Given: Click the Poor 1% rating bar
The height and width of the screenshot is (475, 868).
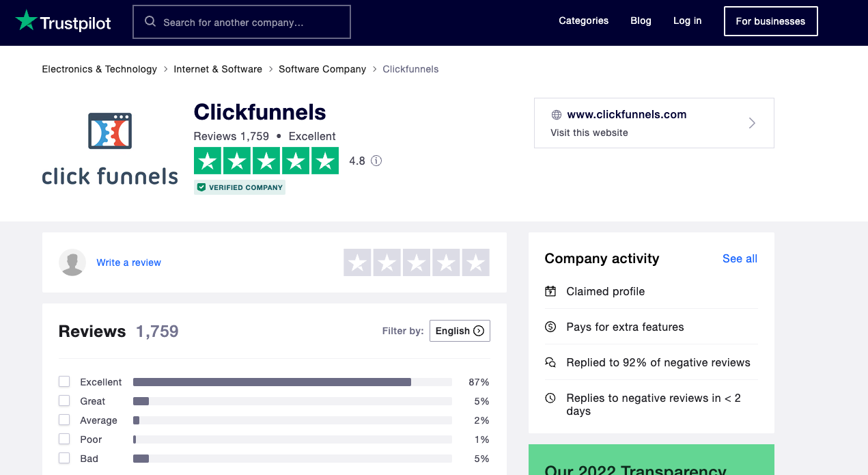Looking at the screenshot, I should pyautogui.click(x=292, y=439).
